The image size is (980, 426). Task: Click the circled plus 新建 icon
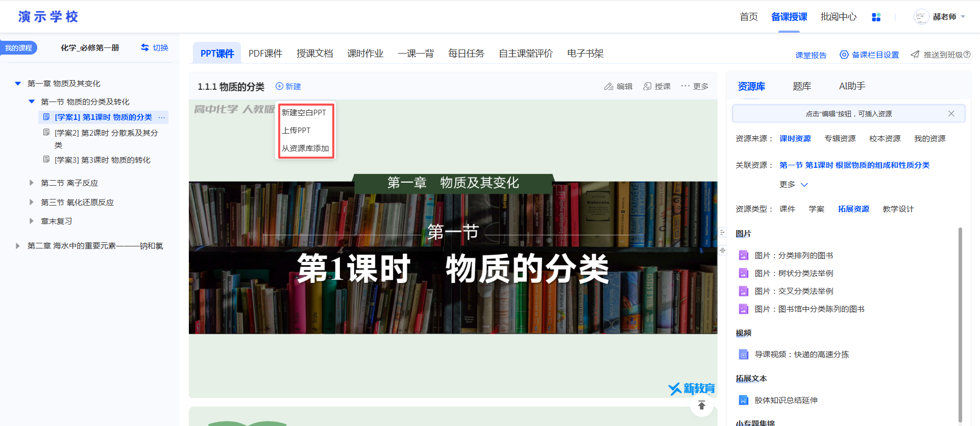point(279,86)
